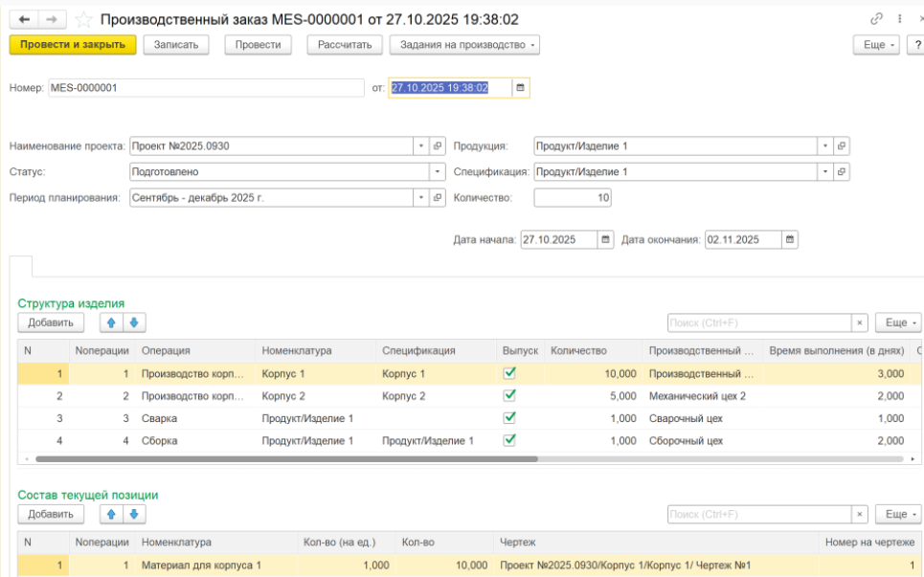This screenshot has height=577, width=924.
Task: Toggle Выпуск checkbox for Сварка row
Action: [509, 418]
